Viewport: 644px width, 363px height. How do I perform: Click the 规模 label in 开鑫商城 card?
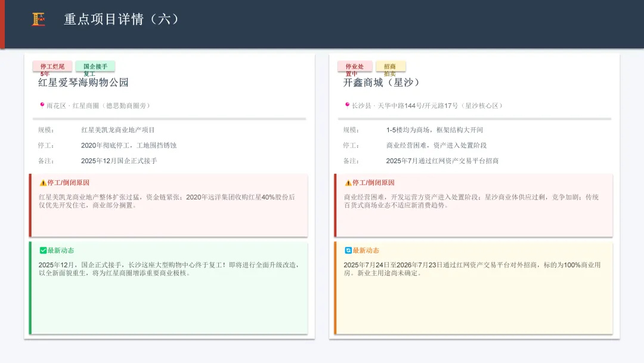pos(351,130)
